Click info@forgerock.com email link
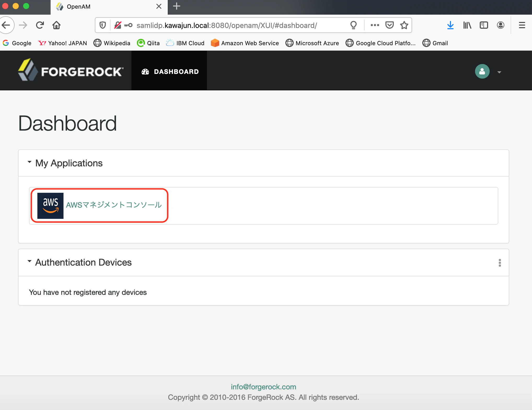532x410 pixels. pyautogui.click(x=263, y=387)
